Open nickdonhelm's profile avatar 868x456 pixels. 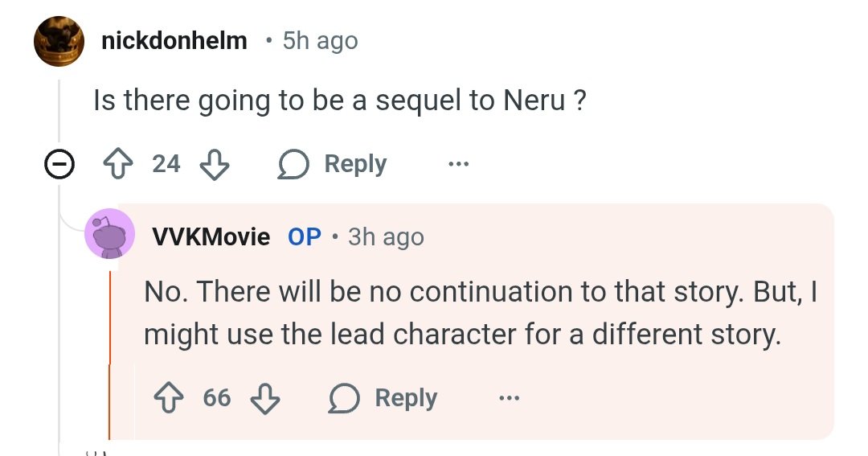coord(59,41)
